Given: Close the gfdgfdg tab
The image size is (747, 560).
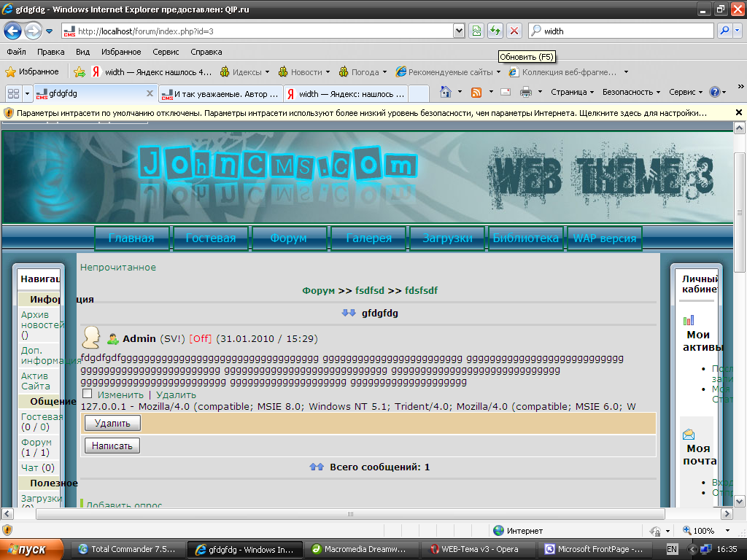Looking at the screenshot, I should pyautogui.click(x=150, y=93).
